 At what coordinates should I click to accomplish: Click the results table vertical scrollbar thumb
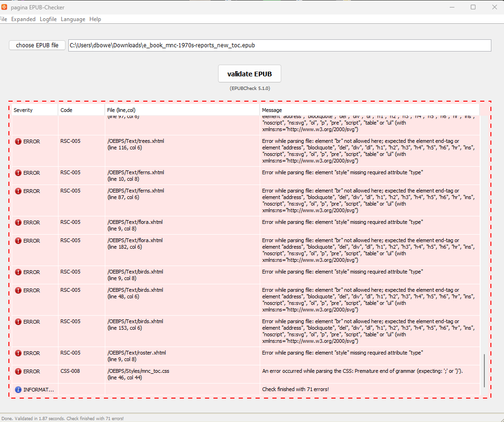[484, 370]
